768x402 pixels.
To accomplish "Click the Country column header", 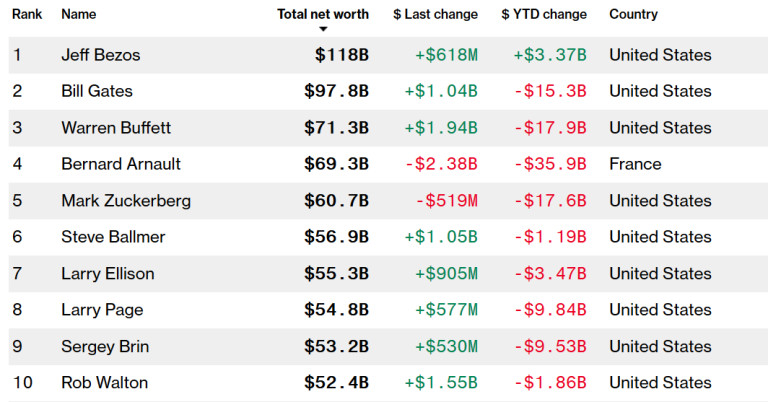I will point(633,14).
